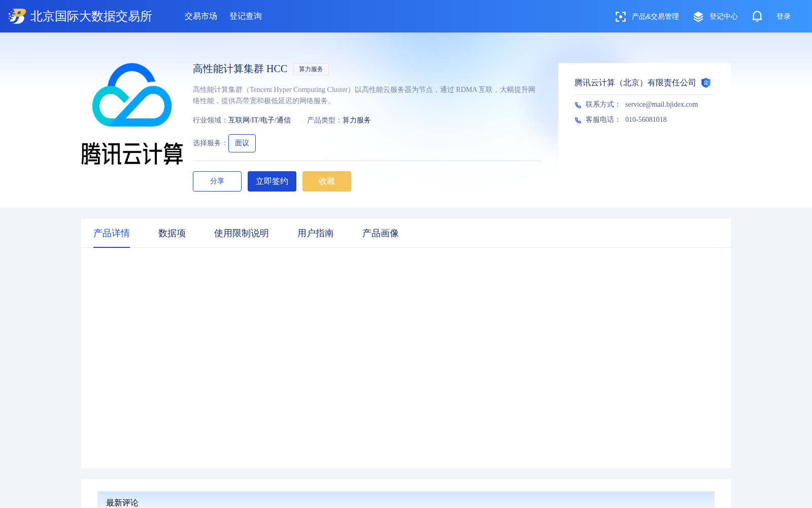Viewport: 812px width, 508px height.
Task: Switch to the 用户指南 tab
Action: (x=316, y=233)
